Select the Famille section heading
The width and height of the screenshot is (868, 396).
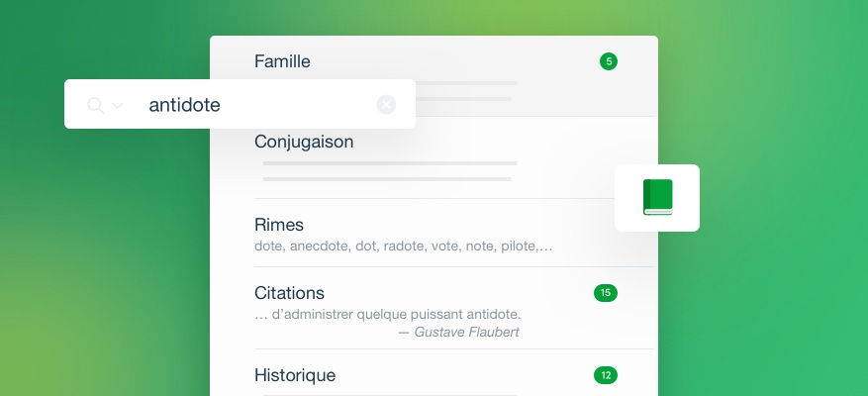point(282,61)
